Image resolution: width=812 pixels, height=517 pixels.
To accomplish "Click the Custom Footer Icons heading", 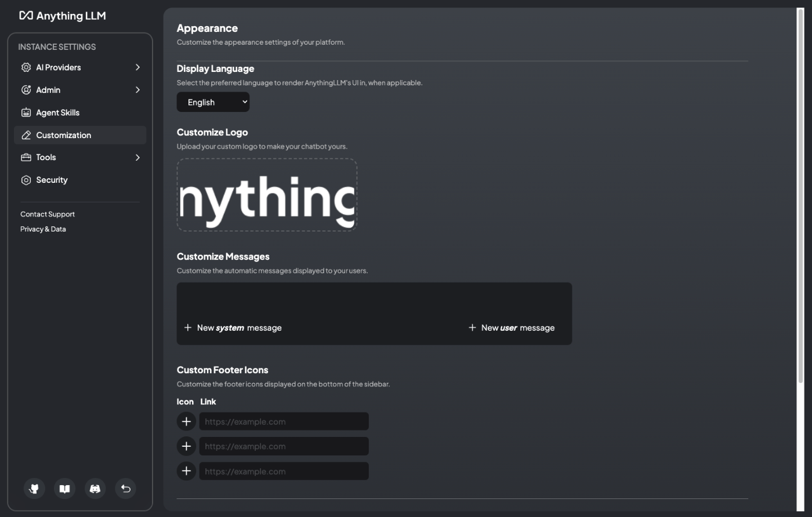I will pos(223,370).
